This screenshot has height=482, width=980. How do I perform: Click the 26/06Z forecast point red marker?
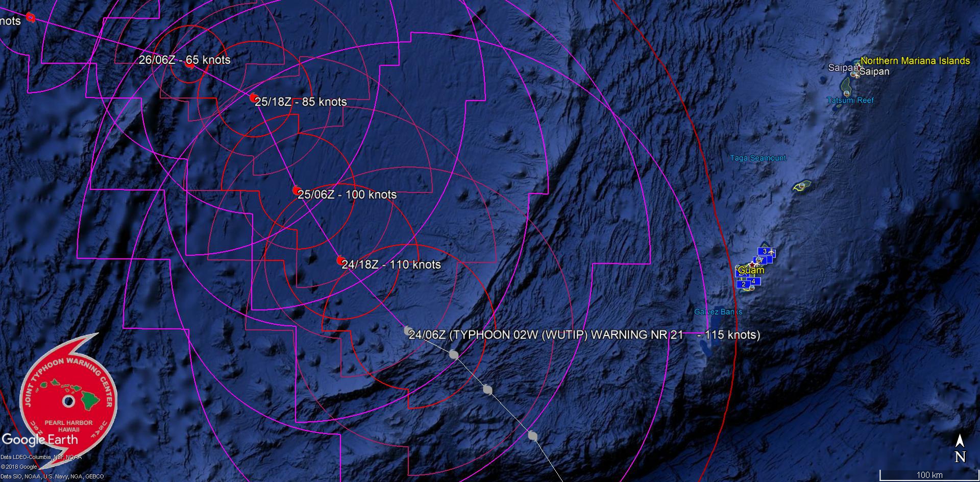click(x=190, y=64)
